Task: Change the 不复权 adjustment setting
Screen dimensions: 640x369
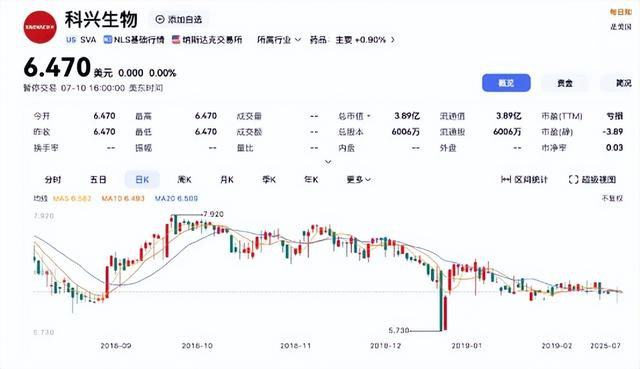Action: click(x=612, y=198)
